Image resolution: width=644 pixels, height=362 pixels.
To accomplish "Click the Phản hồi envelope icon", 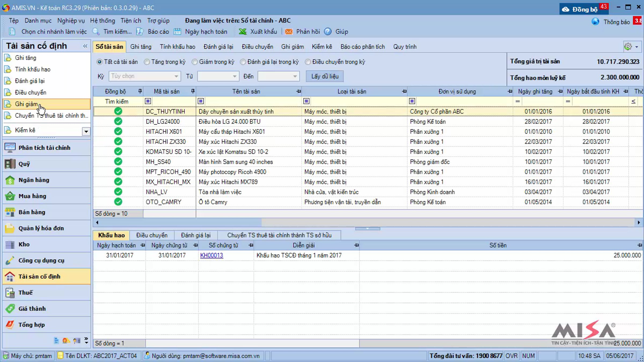I will point(289,32).
